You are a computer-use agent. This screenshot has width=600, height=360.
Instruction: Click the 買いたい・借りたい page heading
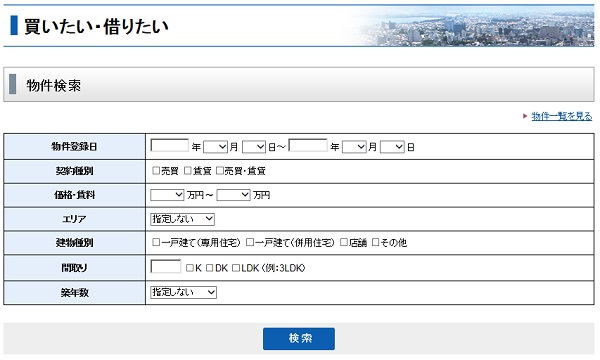point(96,26)
